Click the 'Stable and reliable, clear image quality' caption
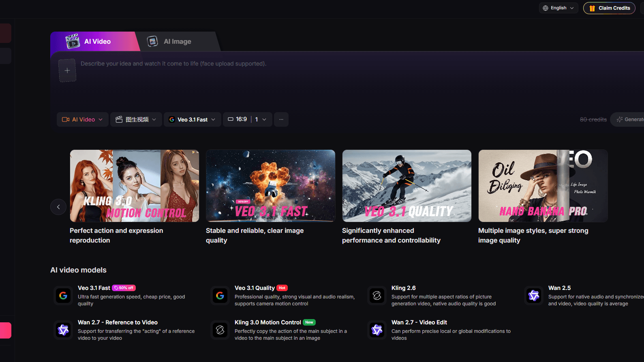This screenshot has height=362, width=644. pyautogui.click(x=255, y=235)
